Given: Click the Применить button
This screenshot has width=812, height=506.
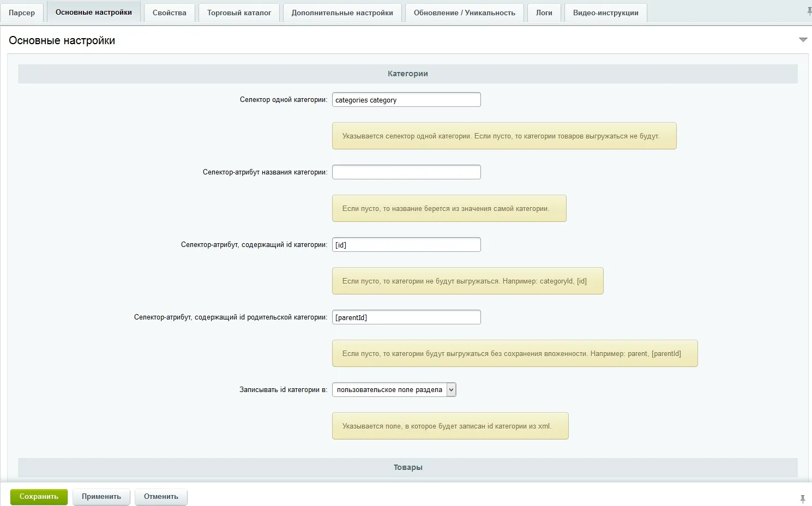Looking at the screenshot, I should point(101,497).
